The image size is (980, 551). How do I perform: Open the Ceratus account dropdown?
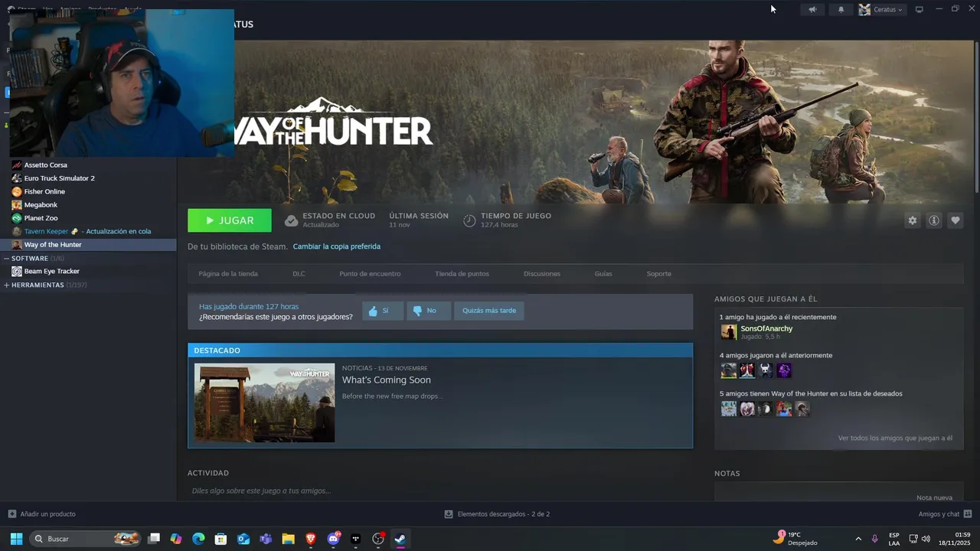881,10
